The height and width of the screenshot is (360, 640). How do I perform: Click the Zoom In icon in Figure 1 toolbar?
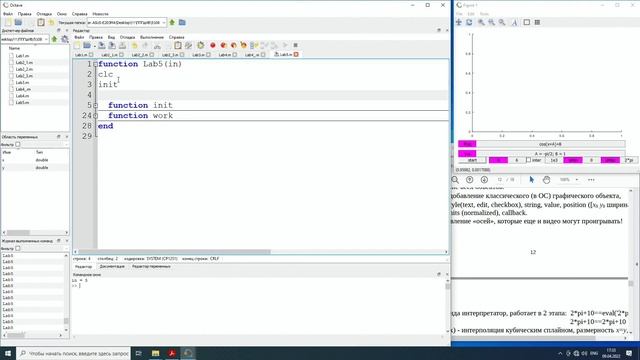(481, 22)
